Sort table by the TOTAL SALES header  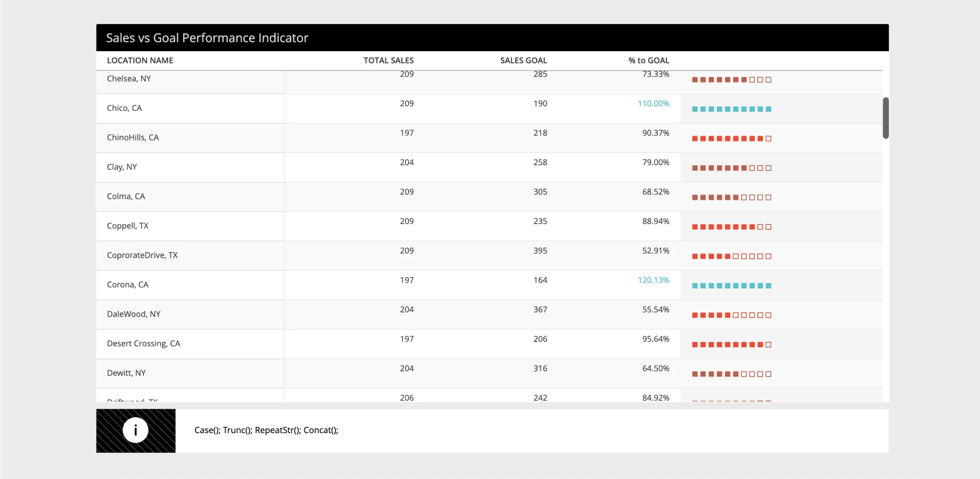(x=388, y=60)
